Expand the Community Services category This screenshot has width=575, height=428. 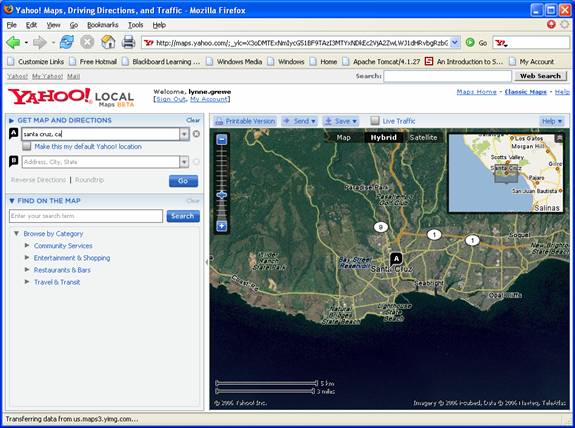(x=27, y=245)
